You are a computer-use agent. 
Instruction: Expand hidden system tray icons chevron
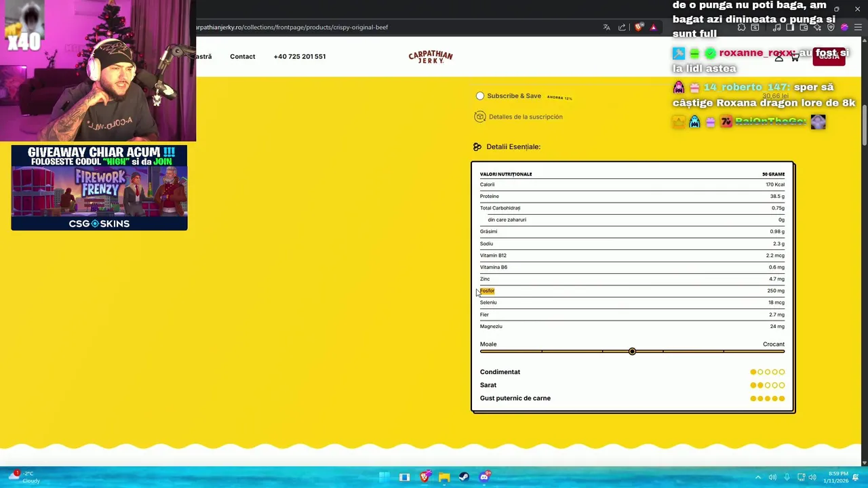(759, 477)
